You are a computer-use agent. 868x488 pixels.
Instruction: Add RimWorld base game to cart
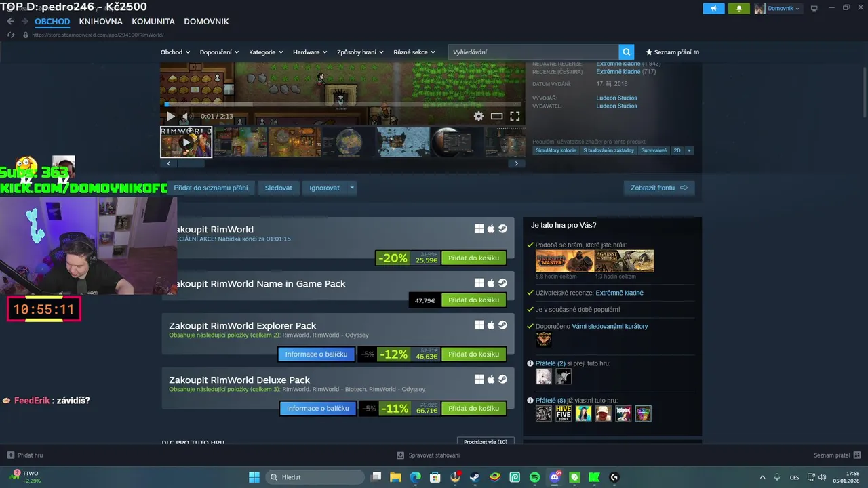click(474, 258)
